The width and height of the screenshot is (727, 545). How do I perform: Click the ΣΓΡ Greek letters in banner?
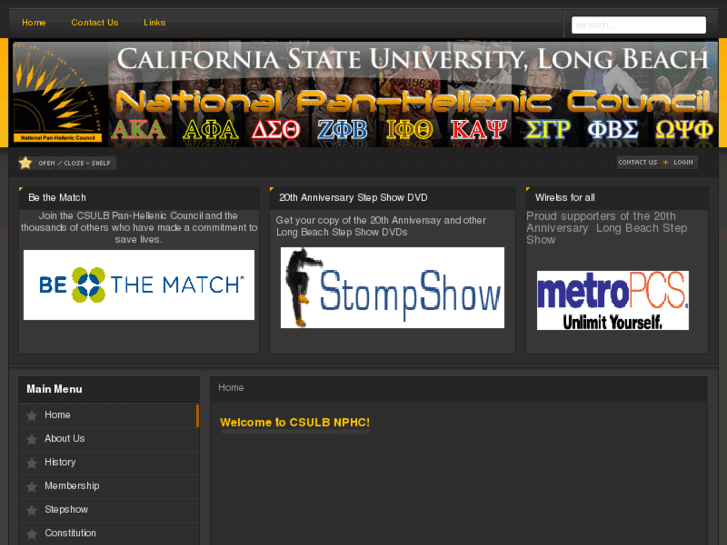pyautogui.click(x=547, y=129)
